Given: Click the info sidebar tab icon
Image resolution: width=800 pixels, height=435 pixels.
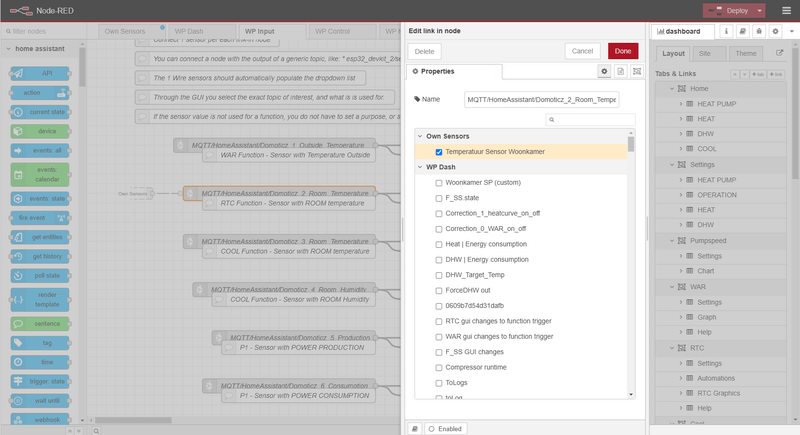Looking at the screenshot, I should [726, 31].
